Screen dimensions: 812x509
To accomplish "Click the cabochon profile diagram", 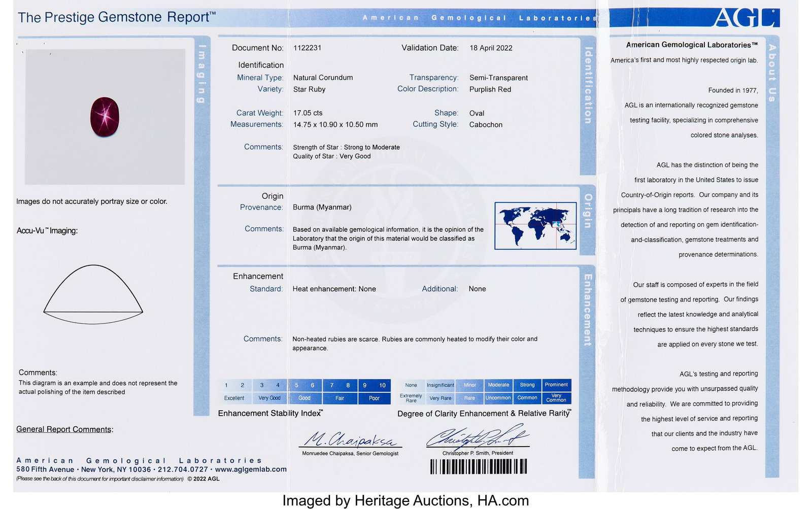I will (93, 294).
